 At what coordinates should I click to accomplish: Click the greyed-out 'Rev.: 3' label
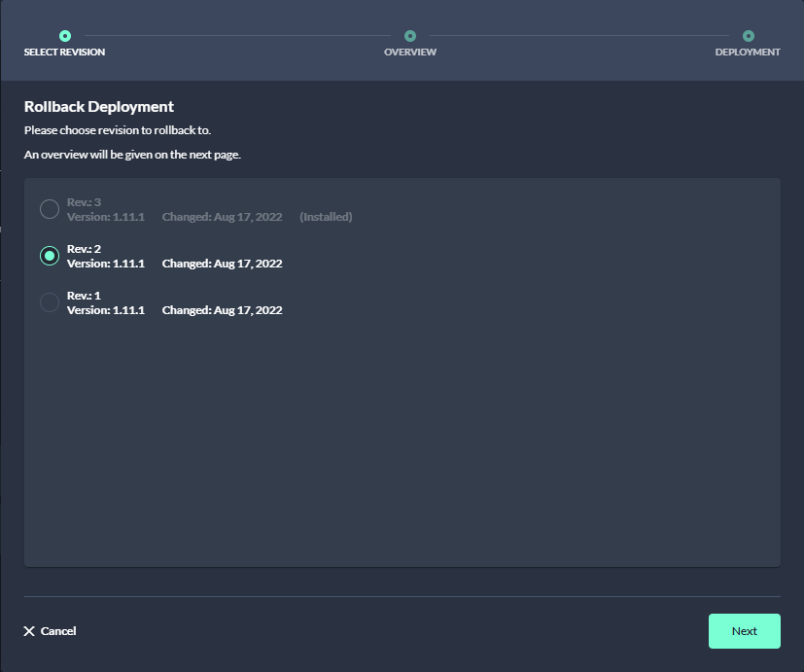[84, 202]
